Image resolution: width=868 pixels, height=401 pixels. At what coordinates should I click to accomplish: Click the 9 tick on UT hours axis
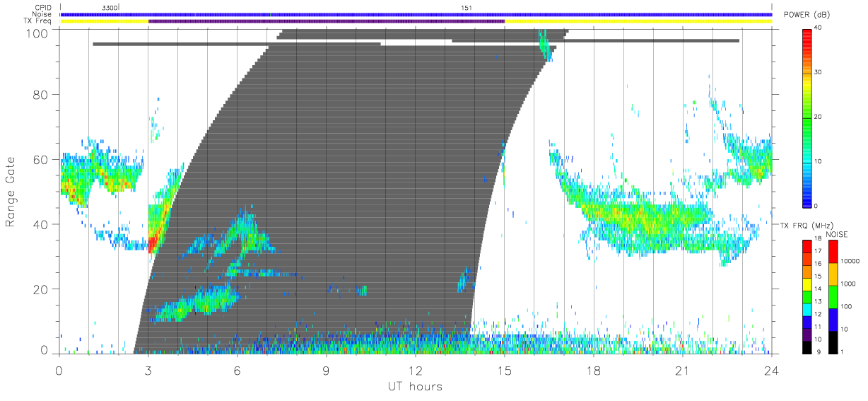(327, 371)
